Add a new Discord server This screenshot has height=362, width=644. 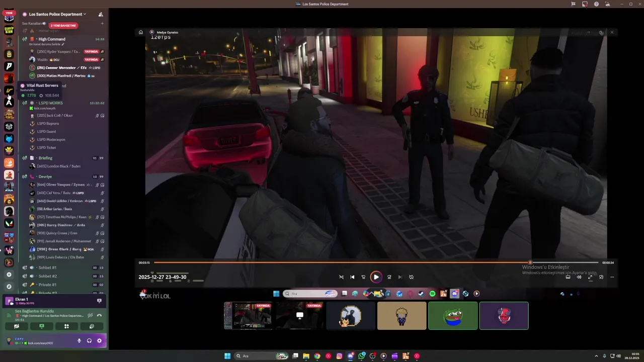click(9, 275)
